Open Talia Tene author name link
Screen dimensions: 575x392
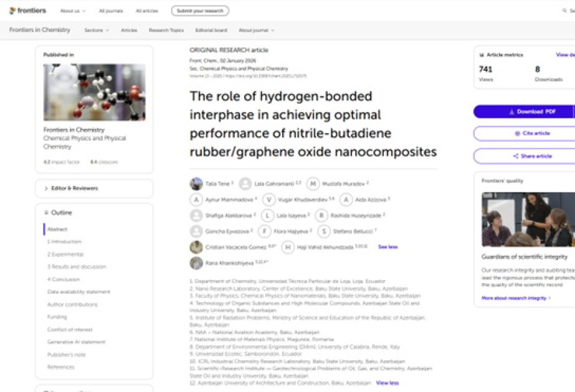coord(217,184)
